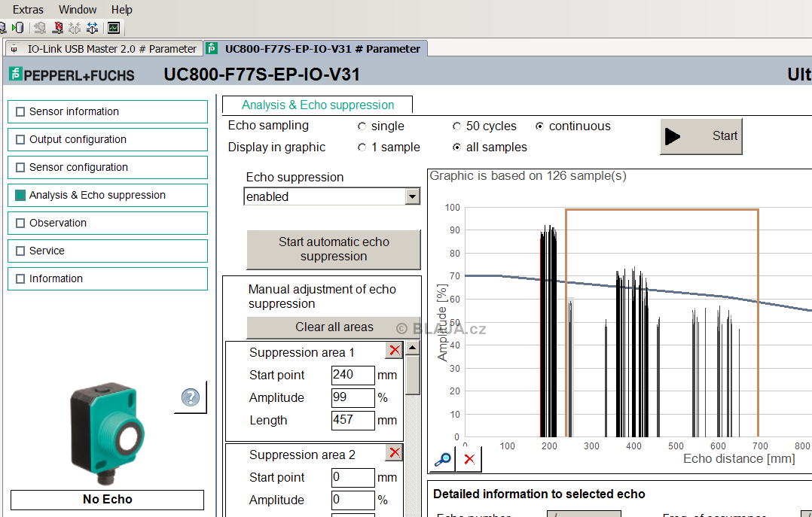Open the question-mark help icon

191,397
